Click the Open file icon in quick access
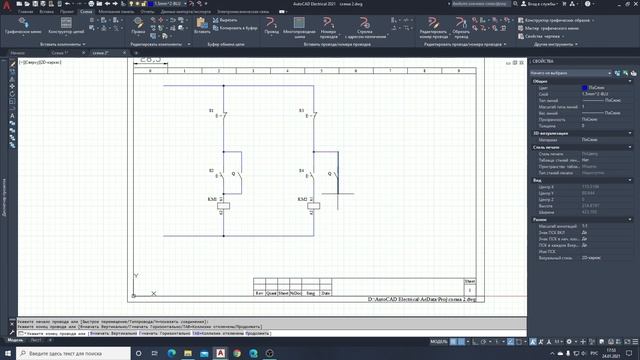Viewport: 640px width, 360px height. pyautogui.click(x=27, y=4)
